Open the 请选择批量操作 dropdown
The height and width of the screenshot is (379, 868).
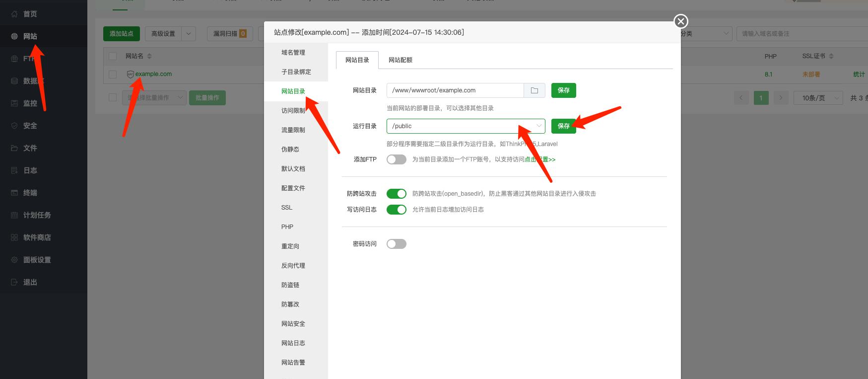[154, 98]
